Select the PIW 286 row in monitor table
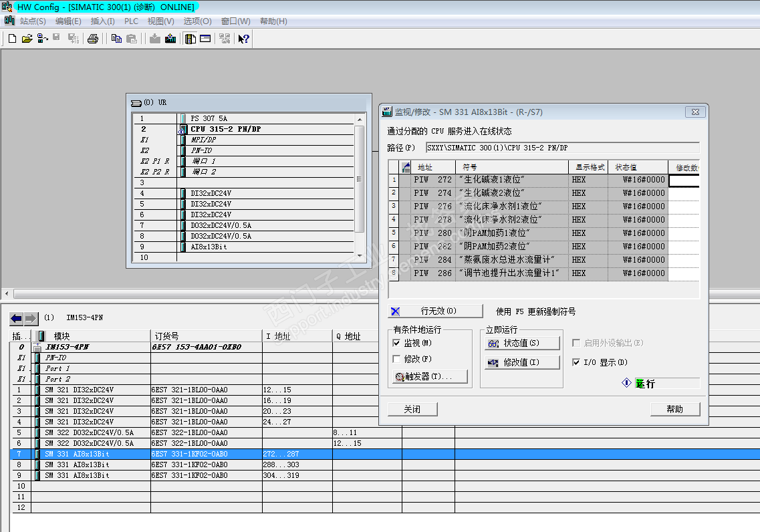 point(544,273)
